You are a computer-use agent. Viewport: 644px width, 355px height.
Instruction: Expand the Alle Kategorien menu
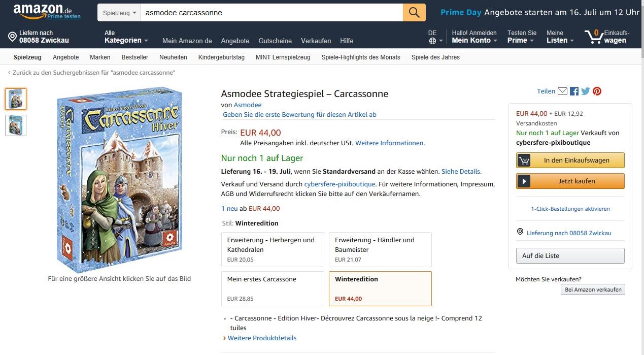coord(126,37)
